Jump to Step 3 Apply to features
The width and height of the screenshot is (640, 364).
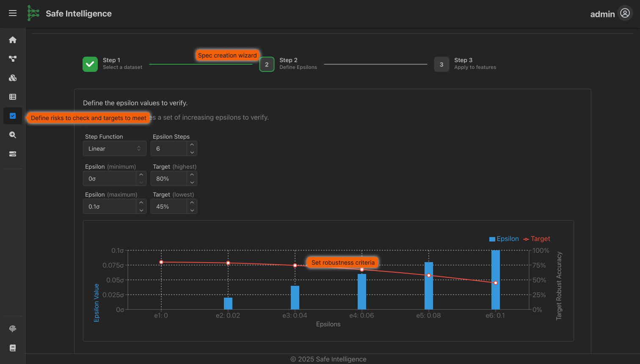coord(441,64)
